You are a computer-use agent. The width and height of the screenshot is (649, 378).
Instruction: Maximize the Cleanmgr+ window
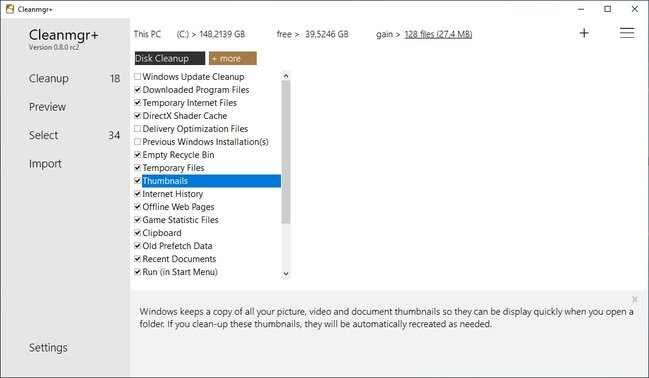tap(607, 9)
